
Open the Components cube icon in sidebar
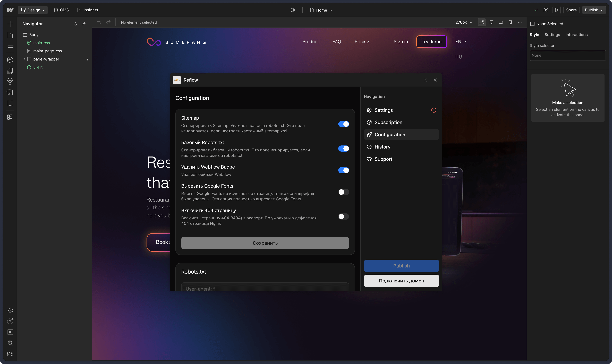pos(10,60)
